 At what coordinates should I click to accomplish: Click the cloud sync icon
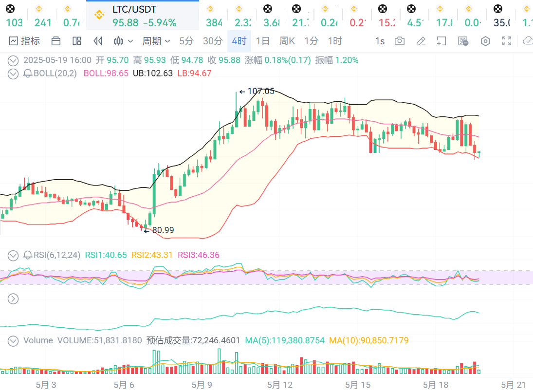528,41
